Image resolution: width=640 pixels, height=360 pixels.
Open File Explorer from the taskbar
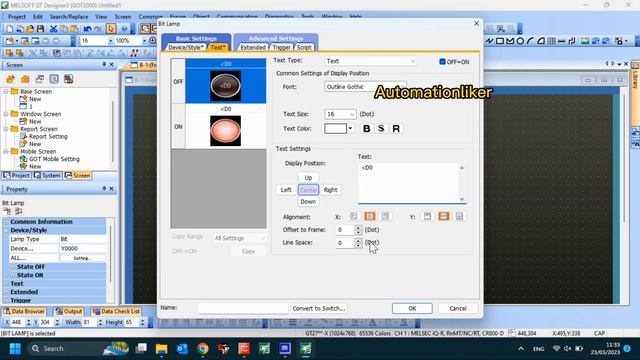(162, 349)
